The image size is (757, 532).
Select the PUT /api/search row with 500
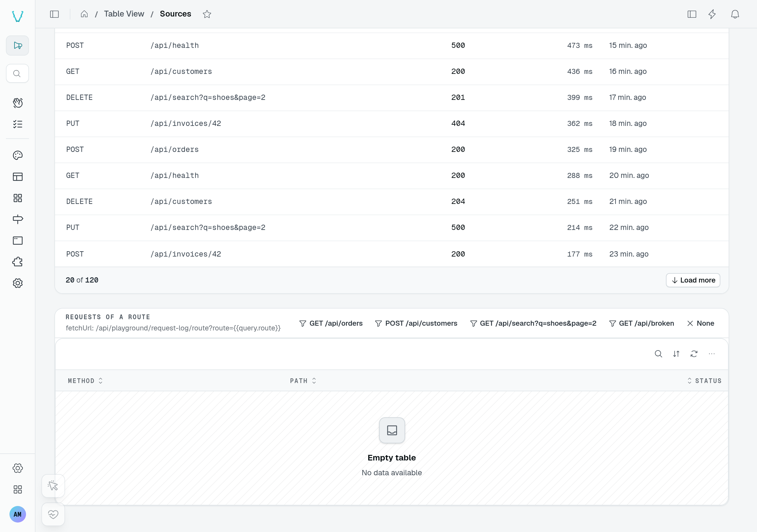[391, 228]
